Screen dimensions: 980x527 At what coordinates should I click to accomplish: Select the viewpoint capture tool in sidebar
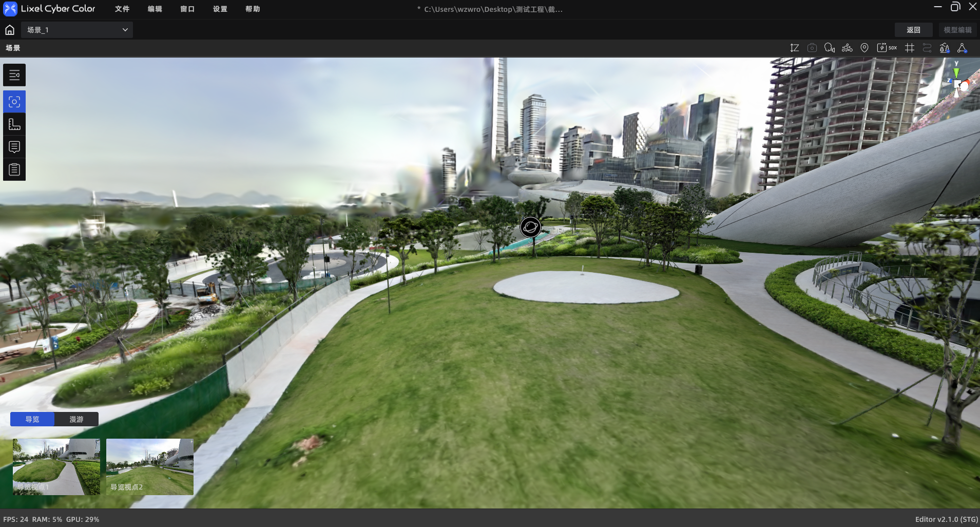(14, 102)
